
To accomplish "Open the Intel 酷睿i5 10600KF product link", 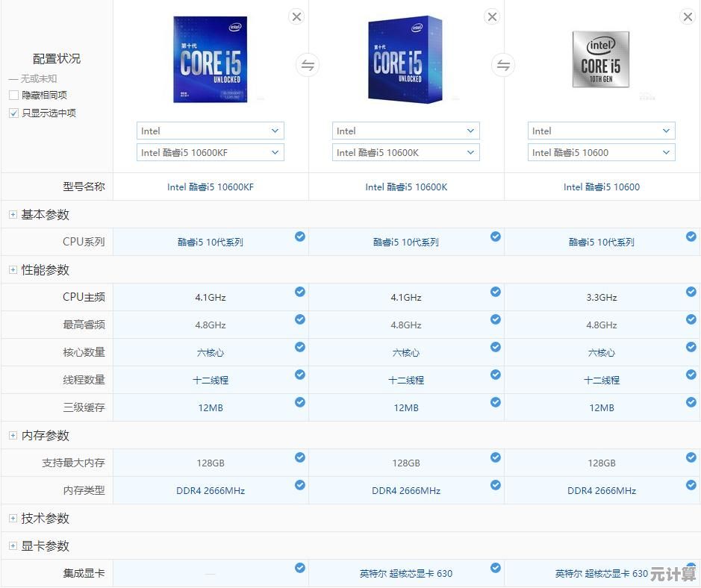I will pos(210,187).
